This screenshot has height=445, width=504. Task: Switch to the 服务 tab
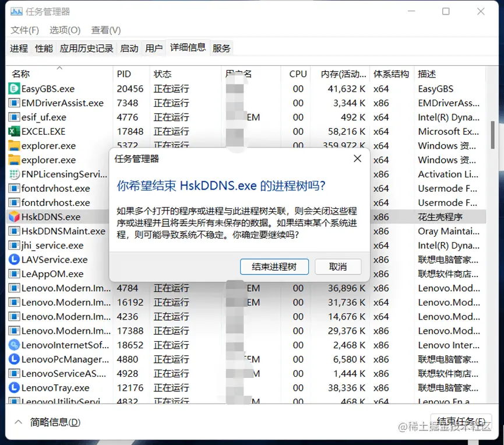coord(221,48)
